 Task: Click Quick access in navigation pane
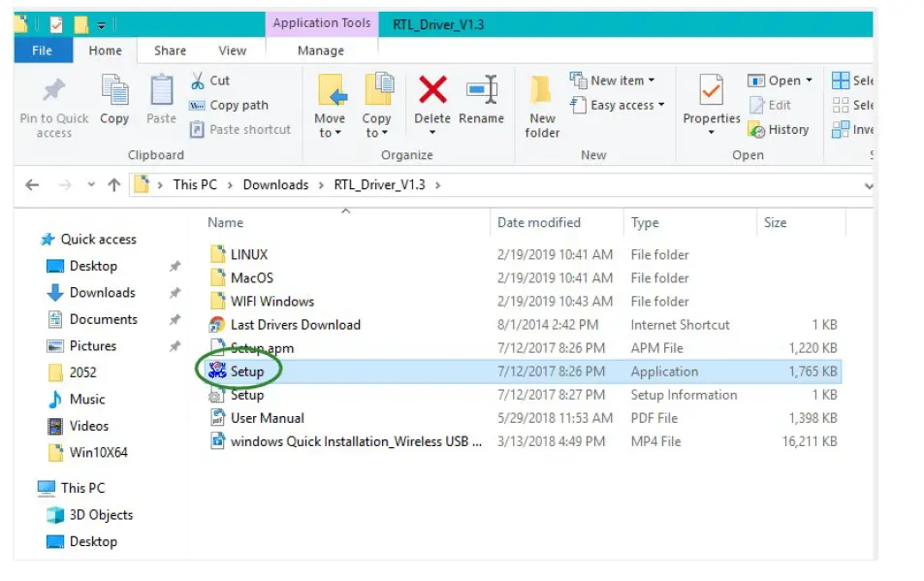click(x=98, y=240)
